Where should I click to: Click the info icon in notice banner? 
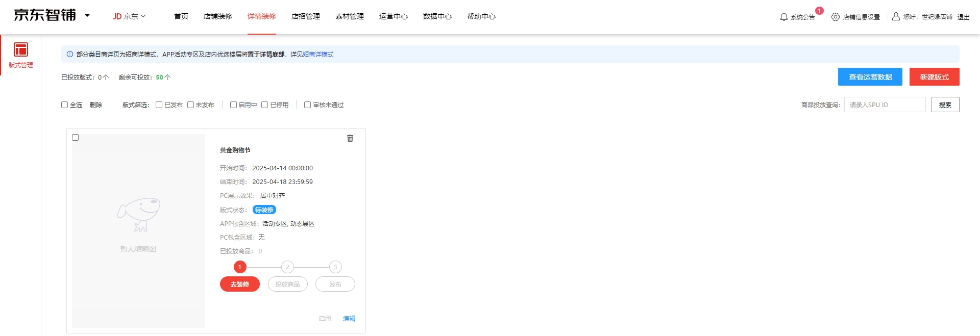tap(70, 54)
